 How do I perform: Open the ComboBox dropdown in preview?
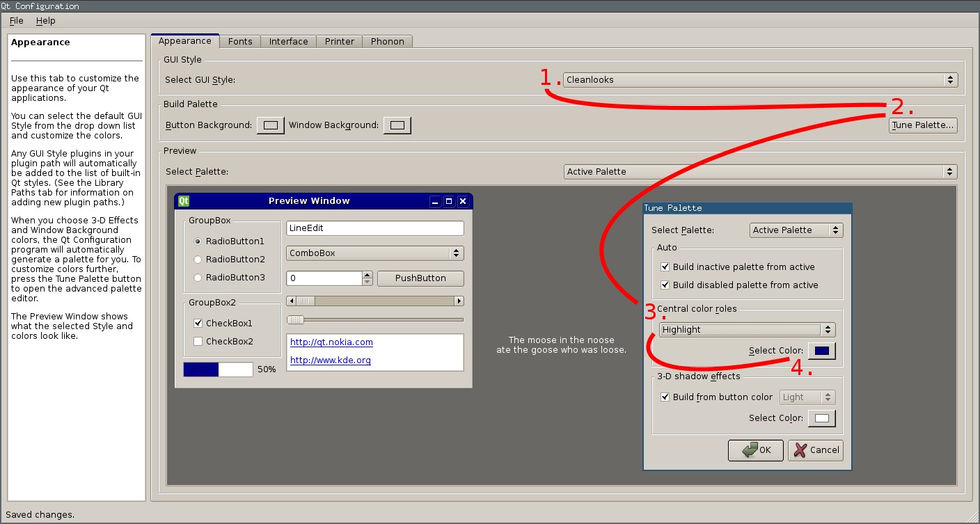(x=374, y=253)
